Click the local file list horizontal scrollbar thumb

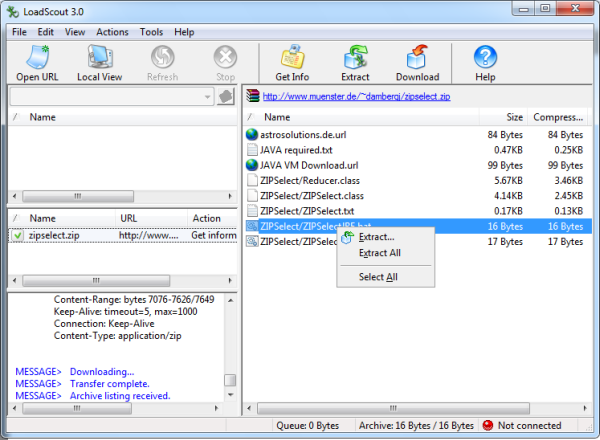pos(78,196)
